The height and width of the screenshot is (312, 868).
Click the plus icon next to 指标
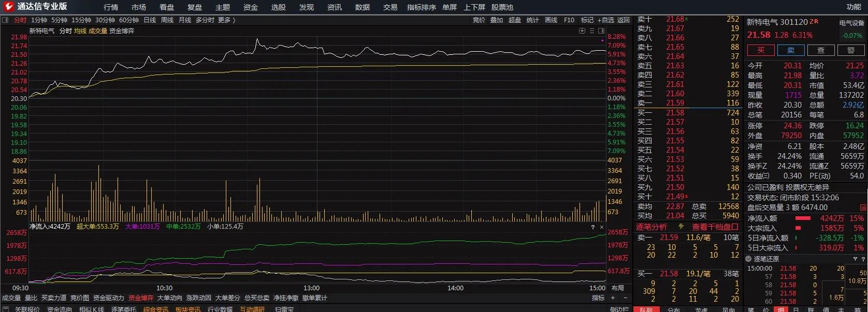click(613, 298)
